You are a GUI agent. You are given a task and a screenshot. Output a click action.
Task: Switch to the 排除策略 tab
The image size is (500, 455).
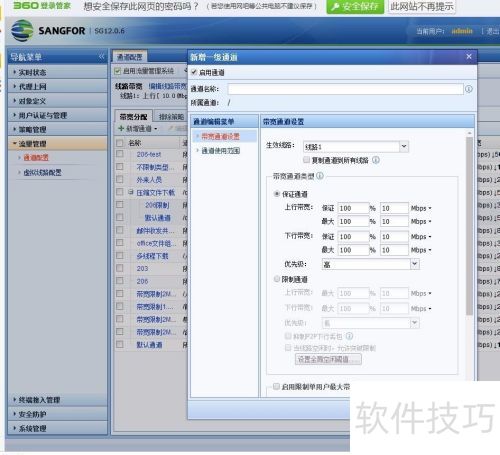172,117
